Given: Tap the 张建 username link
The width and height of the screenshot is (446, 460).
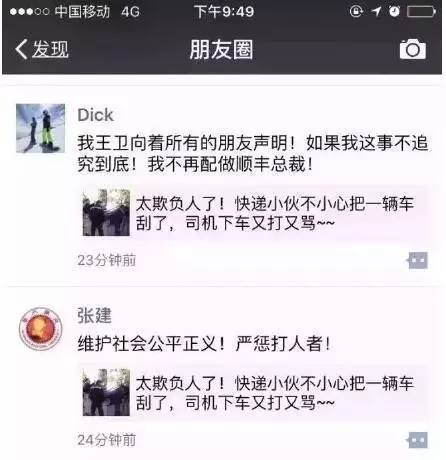Looking at the screenshot, I should point(94,315).
